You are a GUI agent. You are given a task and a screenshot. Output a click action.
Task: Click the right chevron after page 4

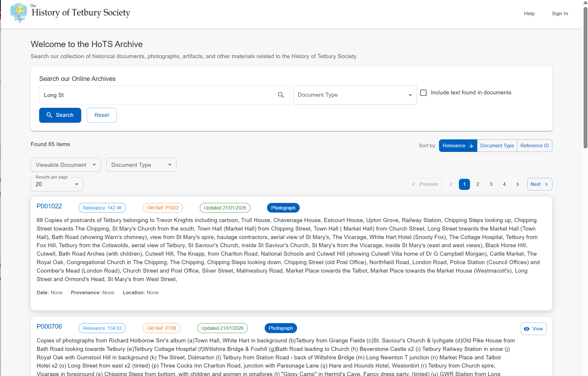[517, 184]
